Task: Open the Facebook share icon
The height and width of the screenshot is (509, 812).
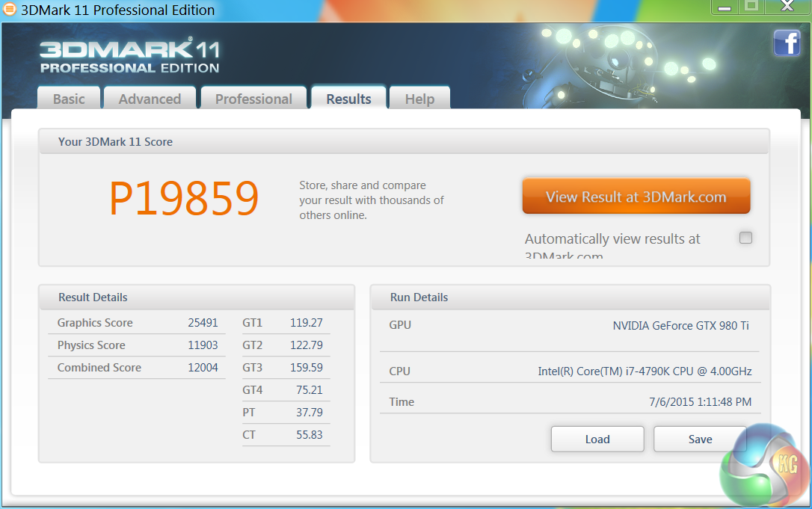Action: click(x=787, y=43)
